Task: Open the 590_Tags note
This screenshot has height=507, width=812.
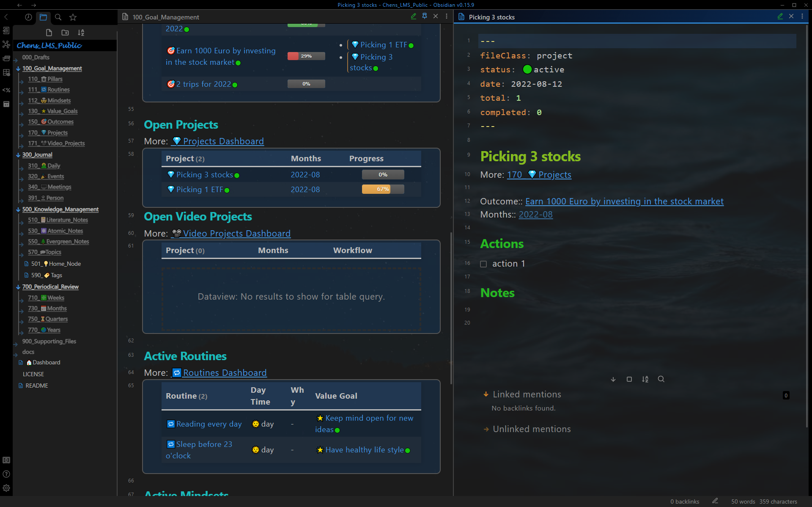Action: [x=47, y=275]
